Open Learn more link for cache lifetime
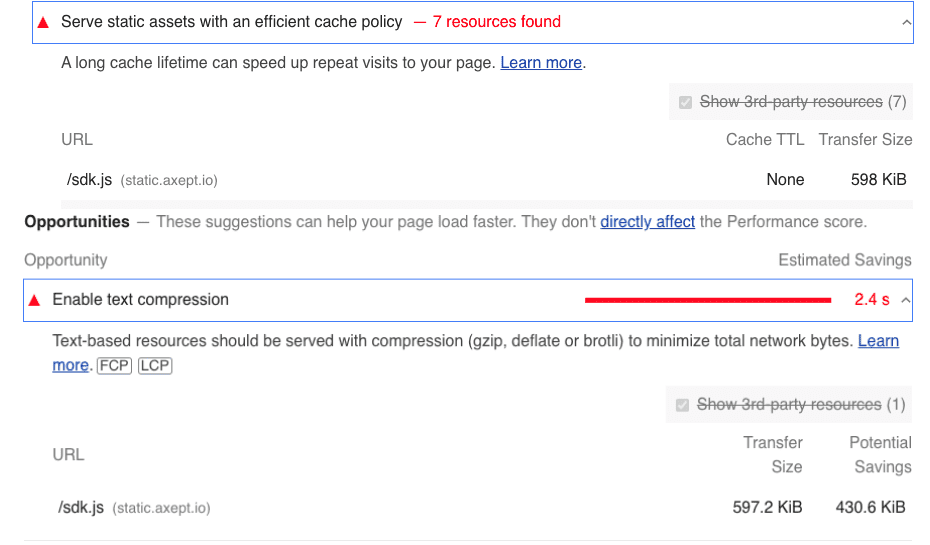Screen dimensions: 930x545 point(541,62)
